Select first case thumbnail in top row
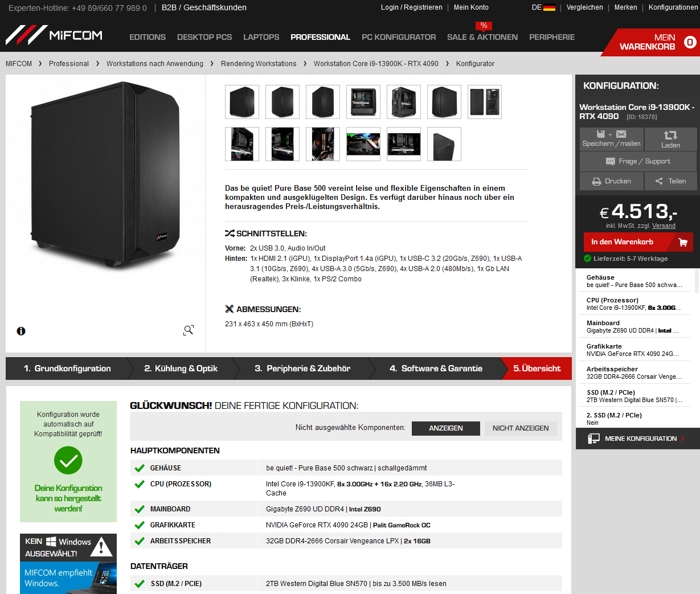This screenshot has height=594, width=700. 242,102
